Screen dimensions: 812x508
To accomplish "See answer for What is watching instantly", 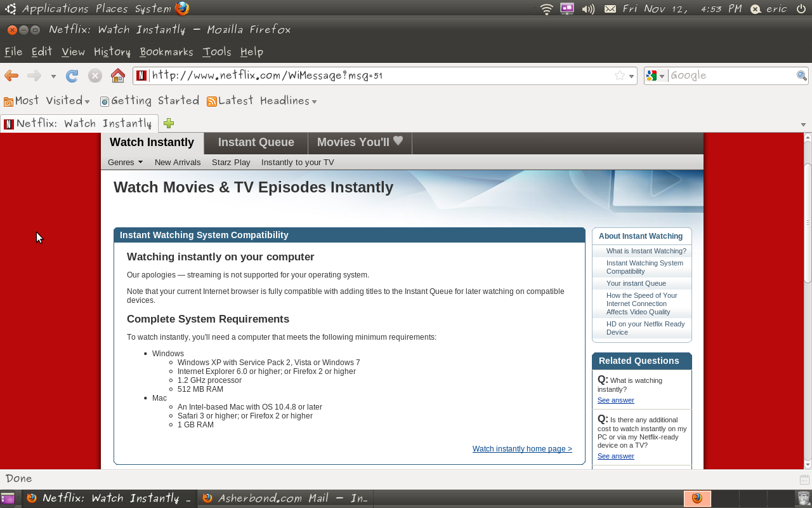I will point(615,400).
